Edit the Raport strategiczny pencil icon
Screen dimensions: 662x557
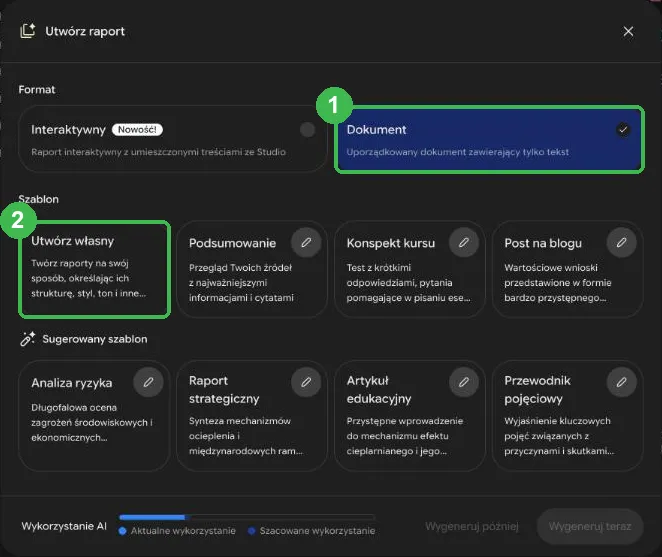(306, 382)
